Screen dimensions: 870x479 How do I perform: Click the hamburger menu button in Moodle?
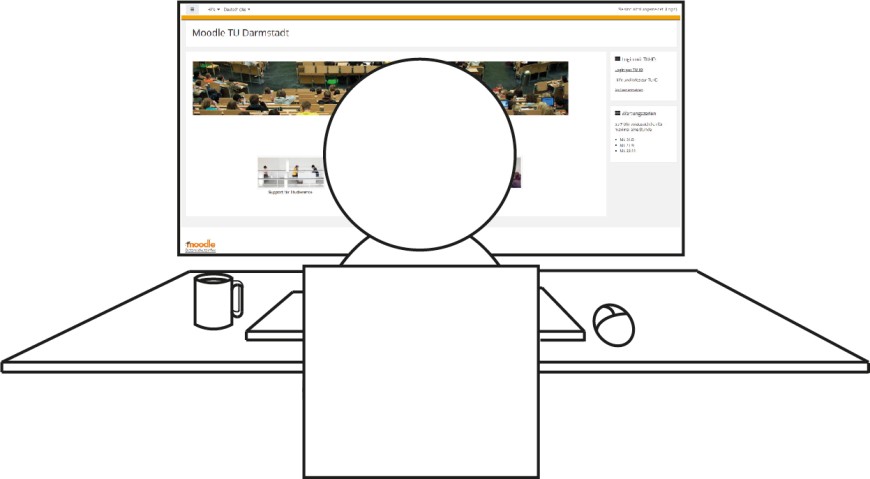click(192, 9)
